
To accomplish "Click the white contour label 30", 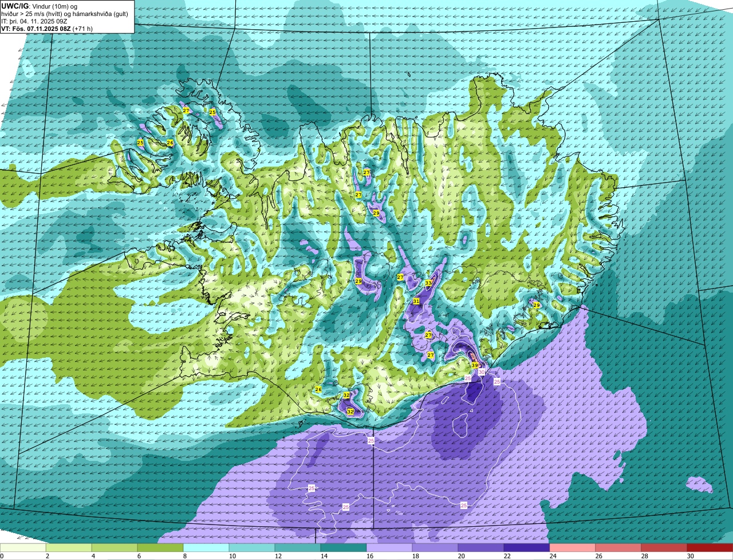I will (482, 372).
